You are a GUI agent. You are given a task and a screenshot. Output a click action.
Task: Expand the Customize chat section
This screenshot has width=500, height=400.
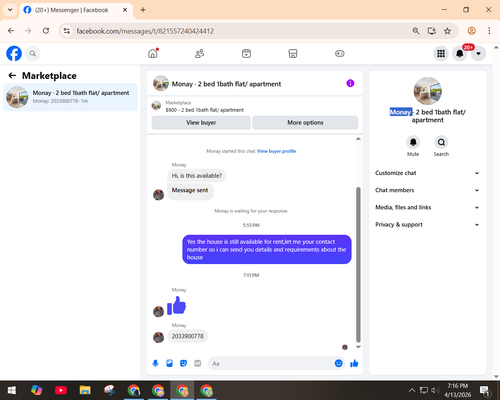pyautogui.click(x=427, y=173)
